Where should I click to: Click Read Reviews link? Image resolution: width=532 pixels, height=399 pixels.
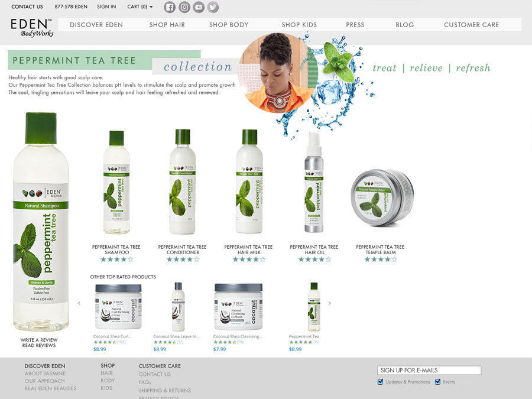tap(39, 345)
